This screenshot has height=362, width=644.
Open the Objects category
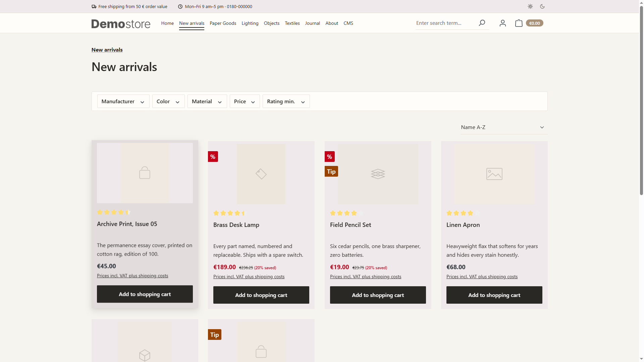(272, 23)
